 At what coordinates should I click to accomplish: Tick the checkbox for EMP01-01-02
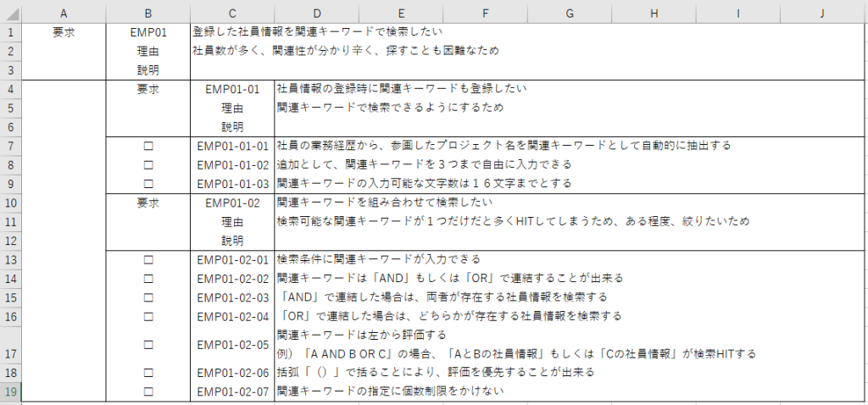tap(147, 165)
